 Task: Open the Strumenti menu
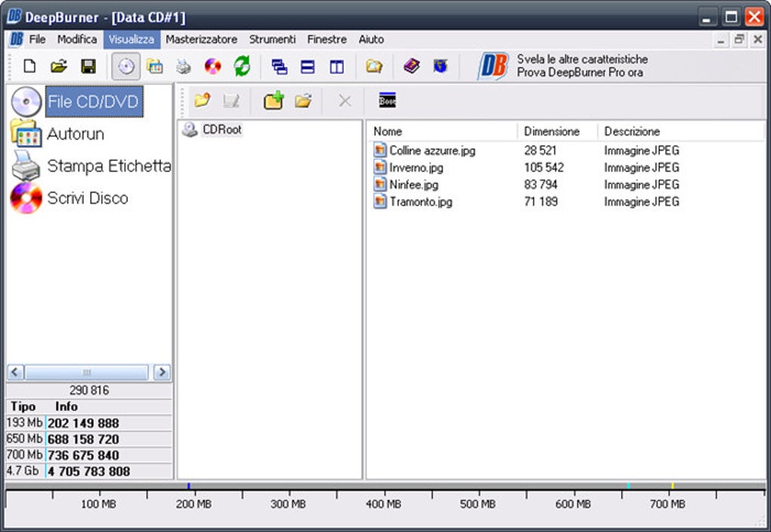click(272, 39)
